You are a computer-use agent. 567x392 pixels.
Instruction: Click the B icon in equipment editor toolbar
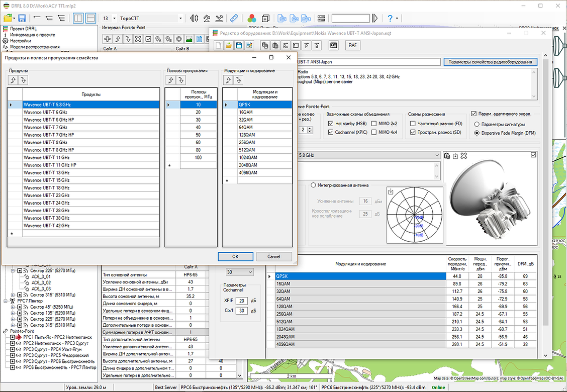pyautogui.click(x=317, y=45)
